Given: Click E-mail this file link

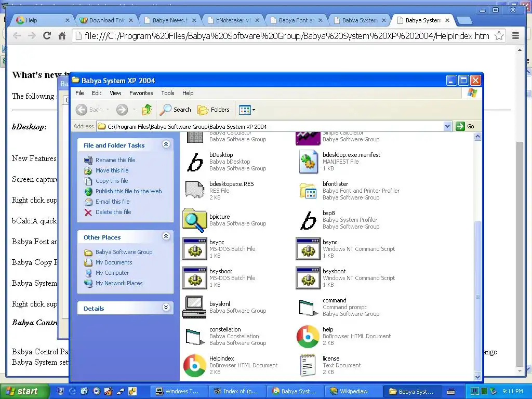Looking at the screenshot, I should [112, 202].
